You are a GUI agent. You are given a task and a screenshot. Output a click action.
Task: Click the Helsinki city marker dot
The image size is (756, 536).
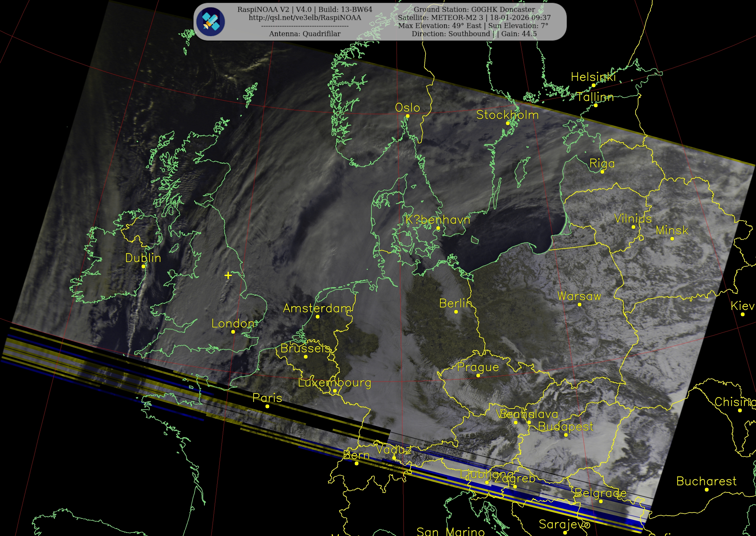tap(593, 85)
